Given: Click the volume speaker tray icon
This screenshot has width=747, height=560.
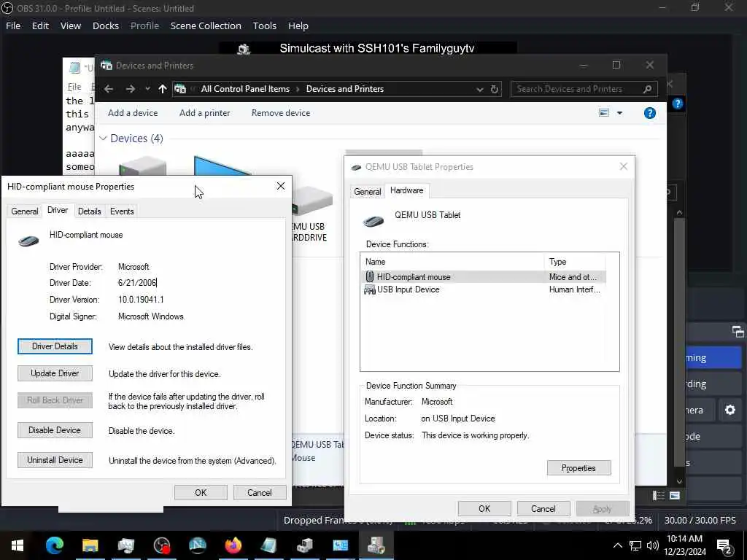Looking at the screenshot, I should point(653,545).
